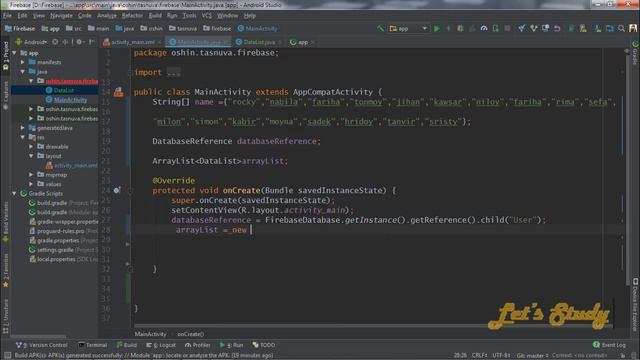Open Project panel gear settings icon
The image size is (640, 360).
(x=79, y=42)
